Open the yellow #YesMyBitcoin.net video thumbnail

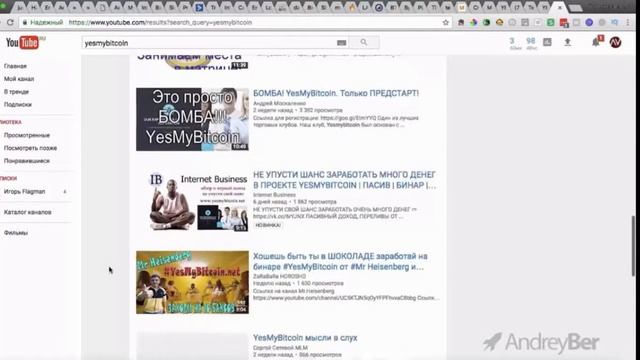tap(192, 282)
